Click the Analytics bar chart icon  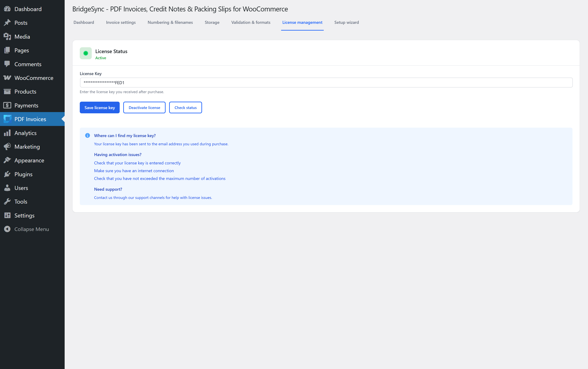click(x=7, y=133)
